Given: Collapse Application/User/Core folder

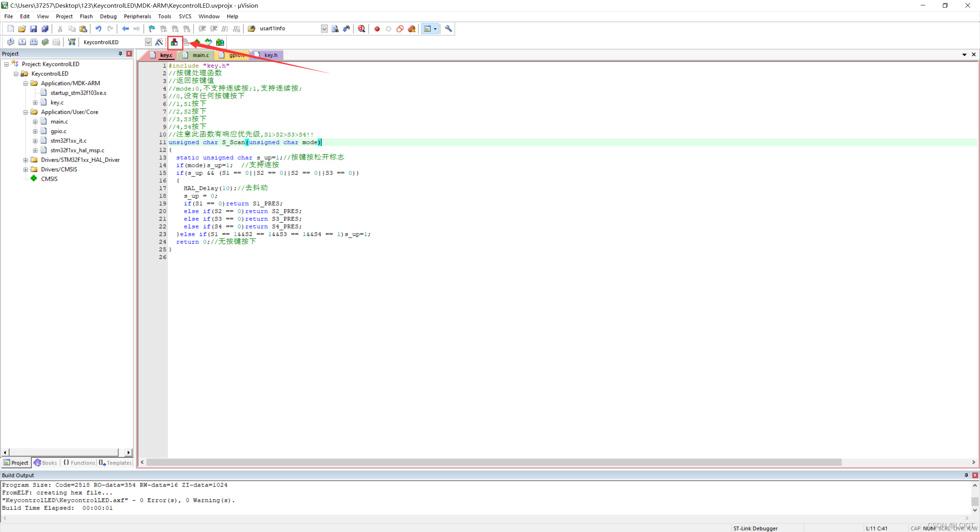Looking at the screenshot, I should pyautogui.click(x=26, y=112).
